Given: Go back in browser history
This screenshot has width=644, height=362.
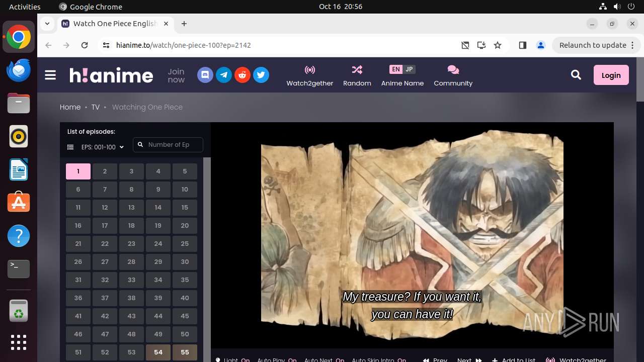Looking at the screenshot, I should 48,45.
